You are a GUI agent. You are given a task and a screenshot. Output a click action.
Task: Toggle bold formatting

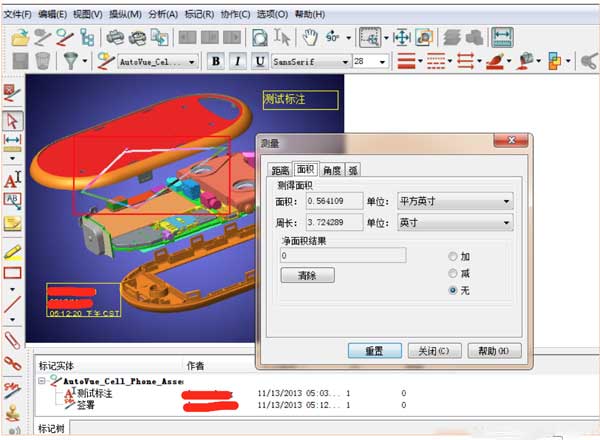pos(216,61)
